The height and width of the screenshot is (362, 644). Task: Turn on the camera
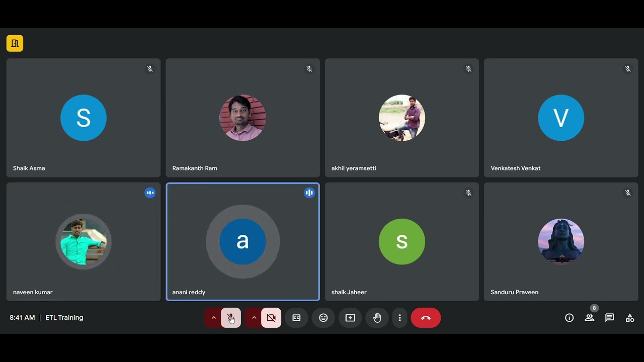[x=271, y=318]
